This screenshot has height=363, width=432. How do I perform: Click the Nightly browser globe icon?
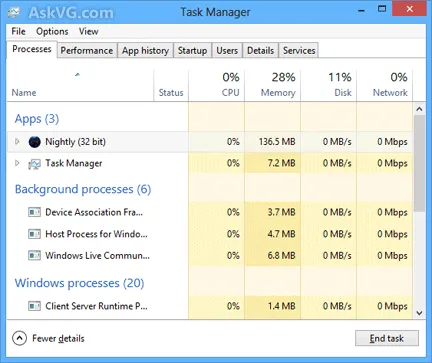pos(35,142)
